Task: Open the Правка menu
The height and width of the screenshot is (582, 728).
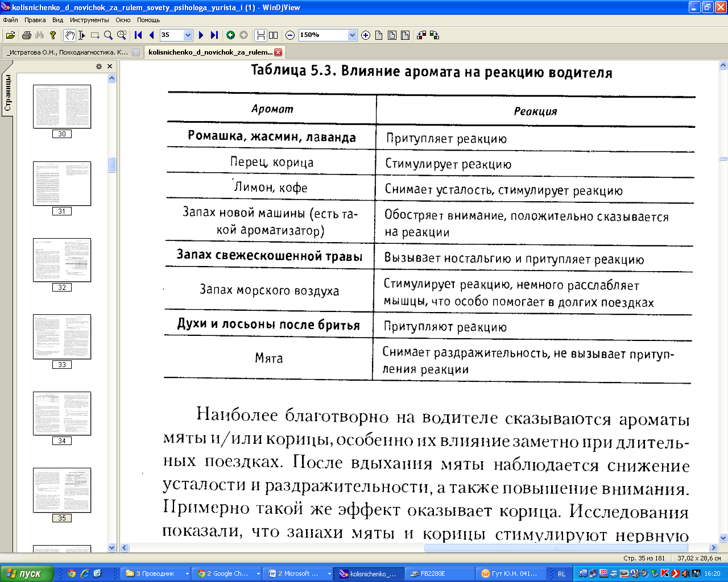Action: coord(35,20)
